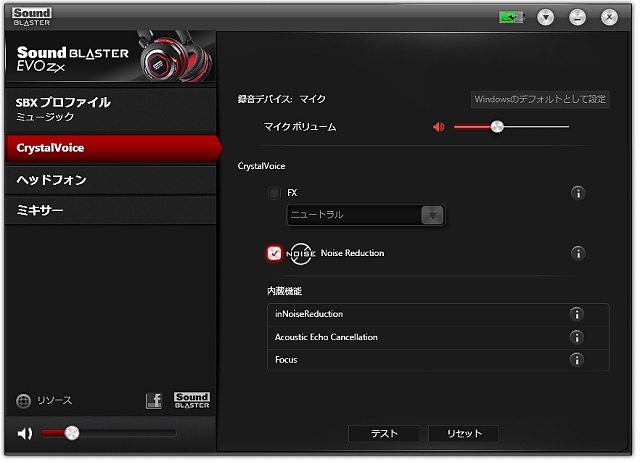Click the テスト button
Image resolution: width=640 pixels, height=462 pixels.
tap(383, 433)
